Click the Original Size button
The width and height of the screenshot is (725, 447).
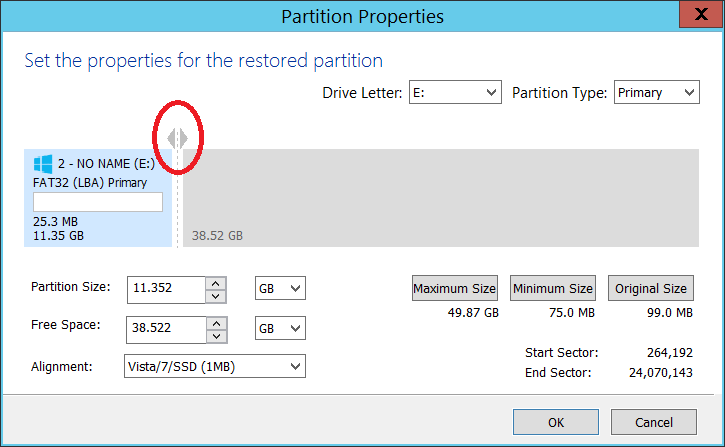(x=651, y=288)
